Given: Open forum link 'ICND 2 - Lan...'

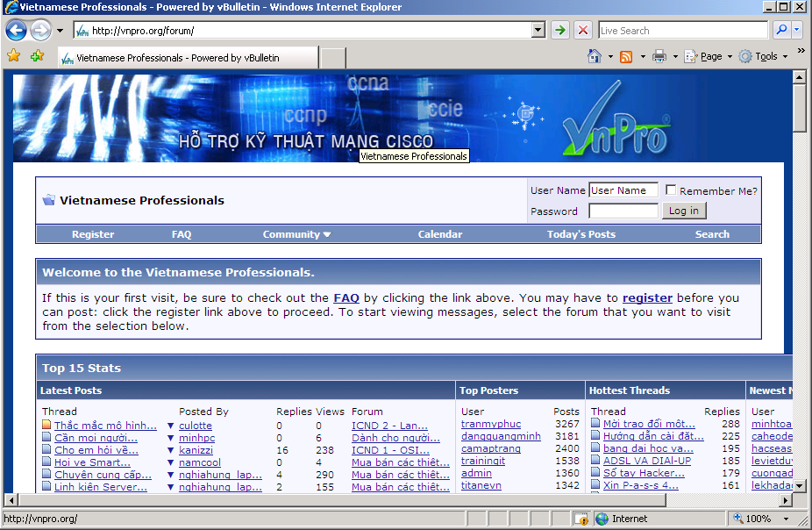Looking at the screenshot, I should (x=390, y=426).
